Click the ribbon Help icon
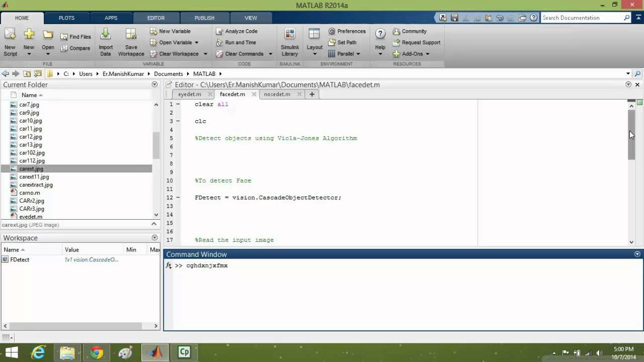 point(380,34)
